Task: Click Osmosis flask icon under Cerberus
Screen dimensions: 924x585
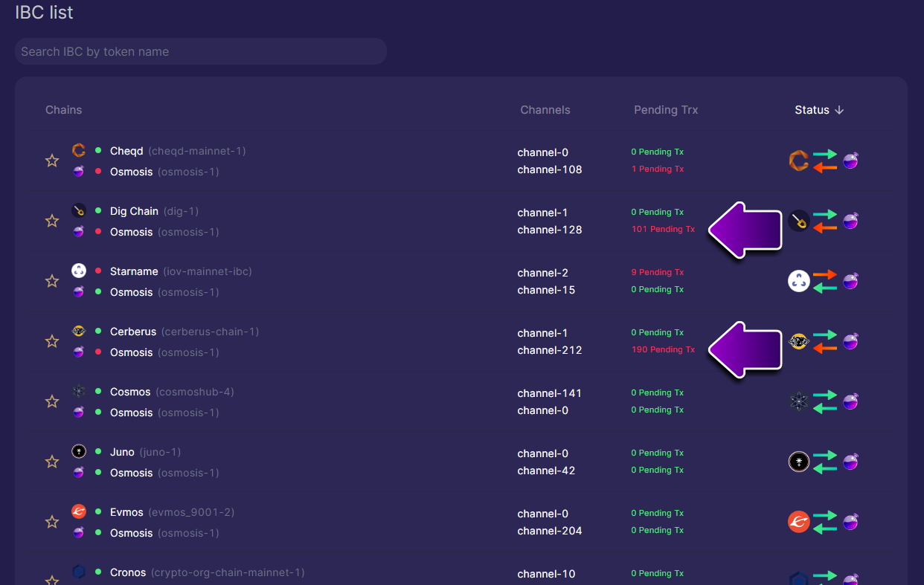Action: pyautogui.click(x=79, y=352)
